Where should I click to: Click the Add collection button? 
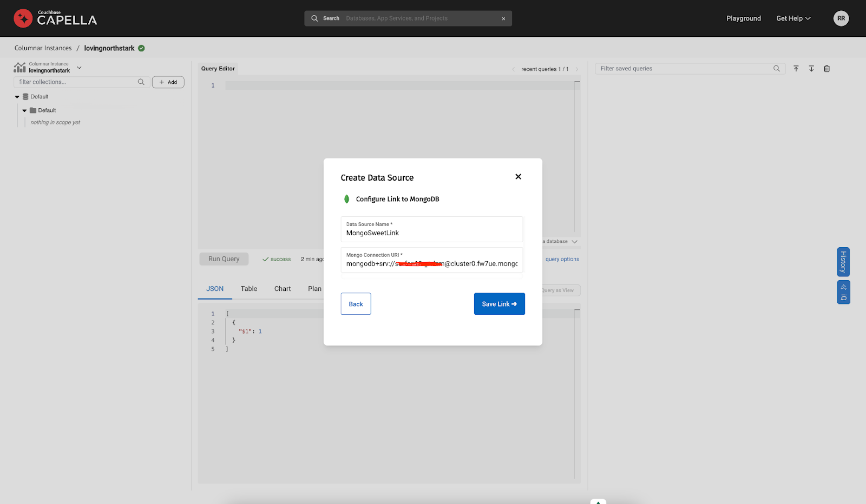click(168, 82)
